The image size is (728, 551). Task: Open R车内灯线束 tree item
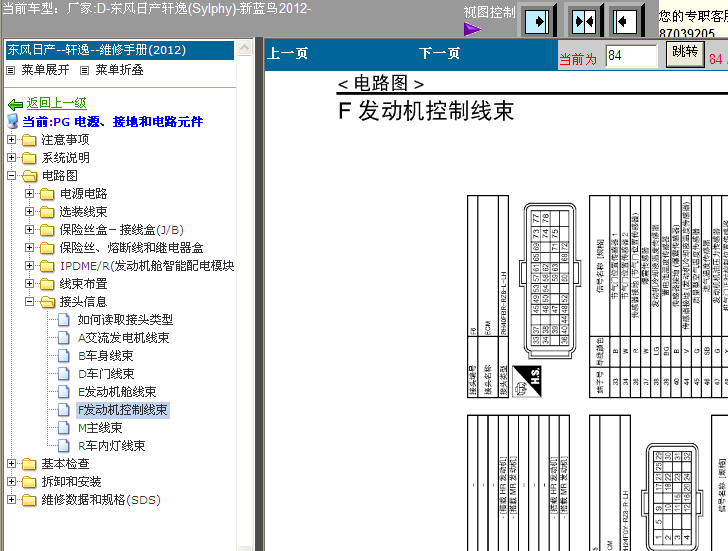(x=111, y=446)
